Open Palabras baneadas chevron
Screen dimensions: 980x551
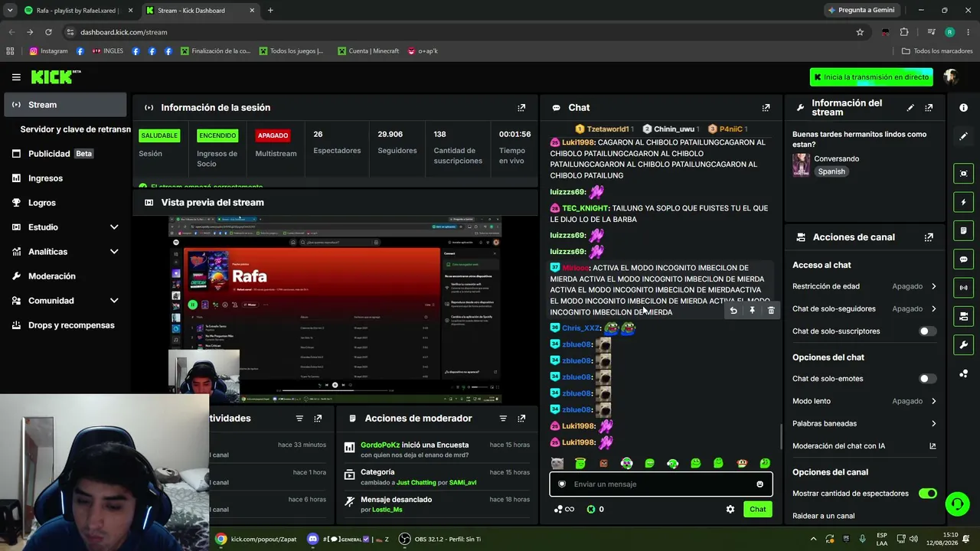[x=933, y=424]
